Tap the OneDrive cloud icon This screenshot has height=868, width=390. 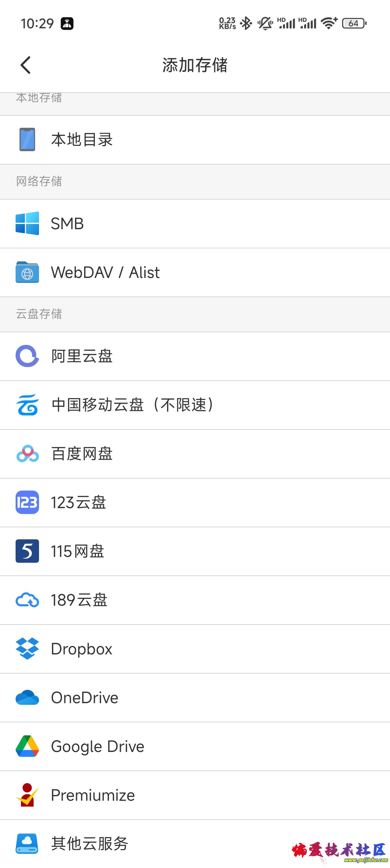[27, 698]
